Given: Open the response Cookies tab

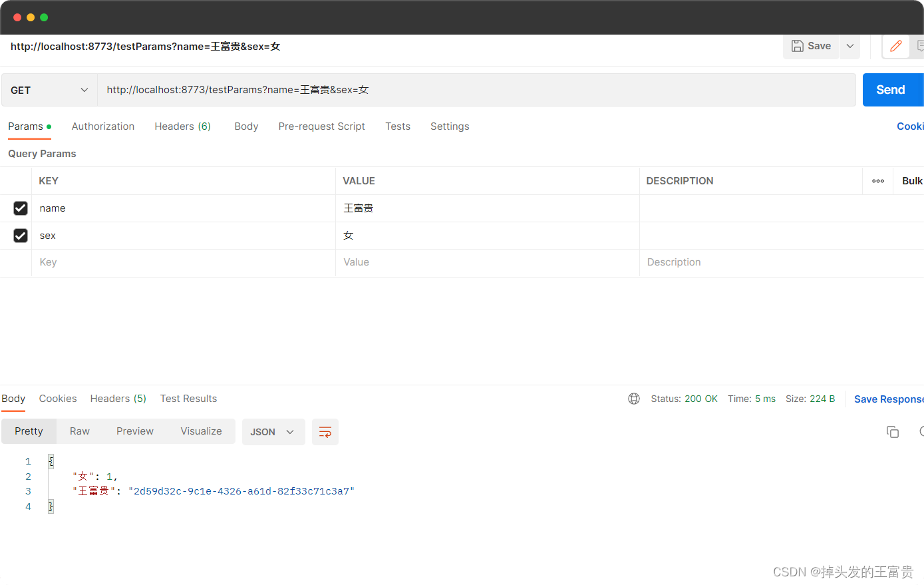Looking at the screenshot, I should (x=58, y=399).
